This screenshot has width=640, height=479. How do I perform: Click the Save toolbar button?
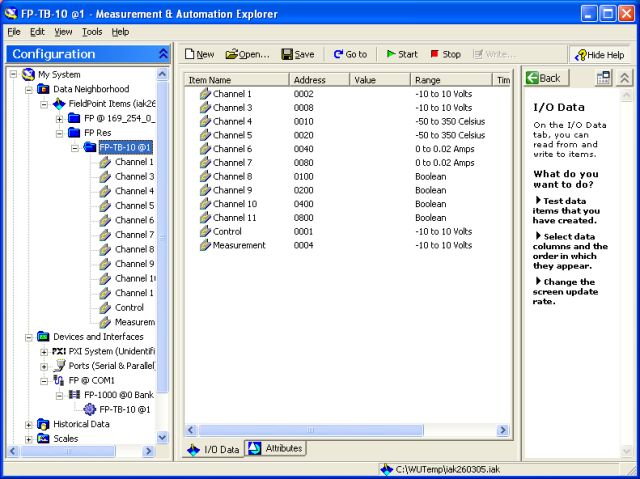[298, 54]
